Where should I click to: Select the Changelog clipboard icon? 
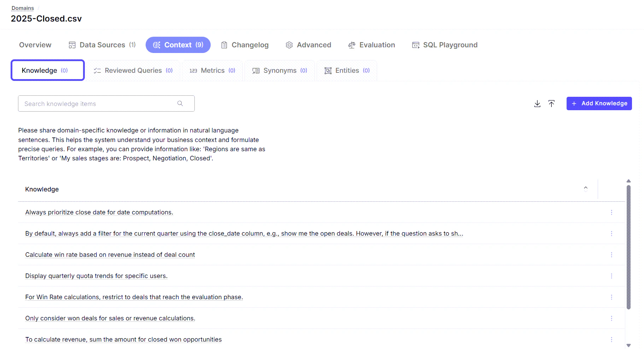(x=224, y=45)
